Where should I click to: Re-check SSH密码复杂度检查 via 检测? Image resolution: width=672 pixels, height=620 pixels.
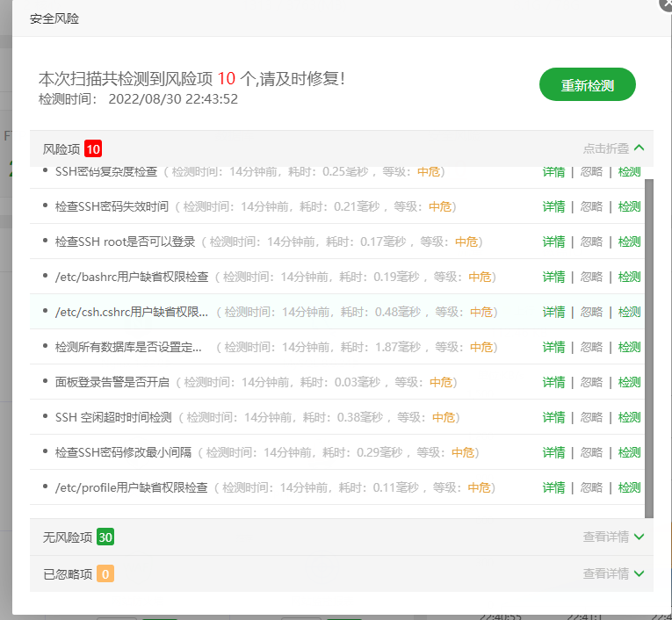[629, 172]
